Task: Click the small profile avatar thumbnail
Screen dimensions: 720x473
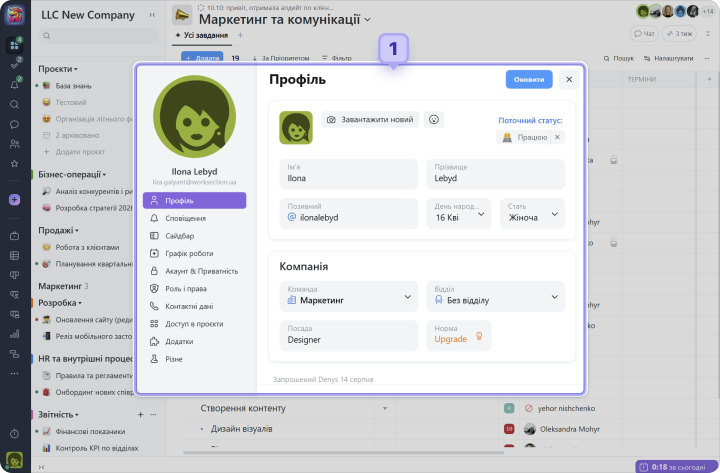Action: click(295, 127)
